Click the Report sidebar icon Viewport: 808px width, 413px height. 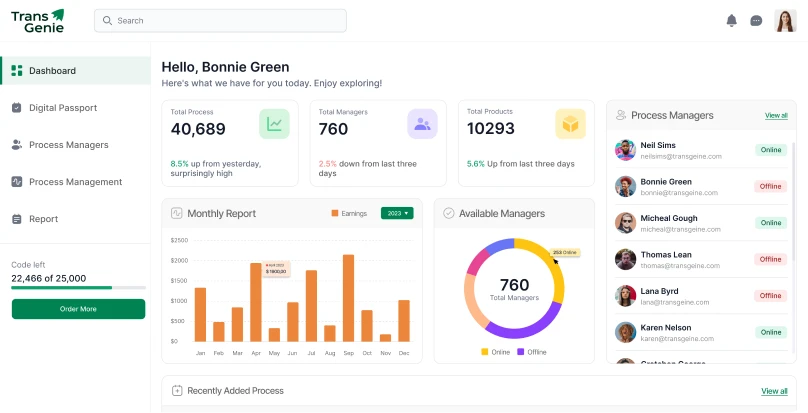pos(16,219)
